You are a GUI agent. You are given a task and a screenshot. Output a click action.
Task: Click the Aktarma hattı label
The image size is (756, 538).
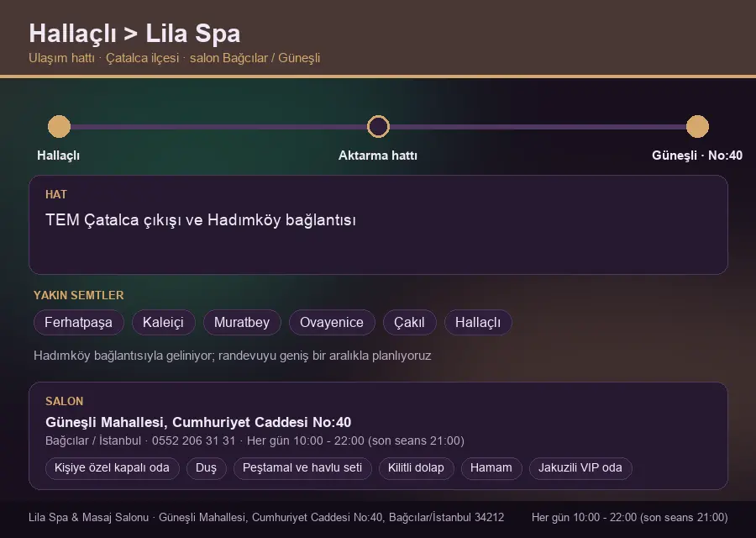tap(378, 156)
